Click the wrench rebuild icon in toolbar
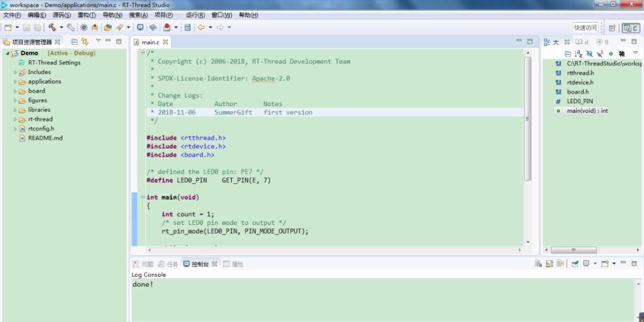This screenshot has height=322, width=644. point(70,27)
